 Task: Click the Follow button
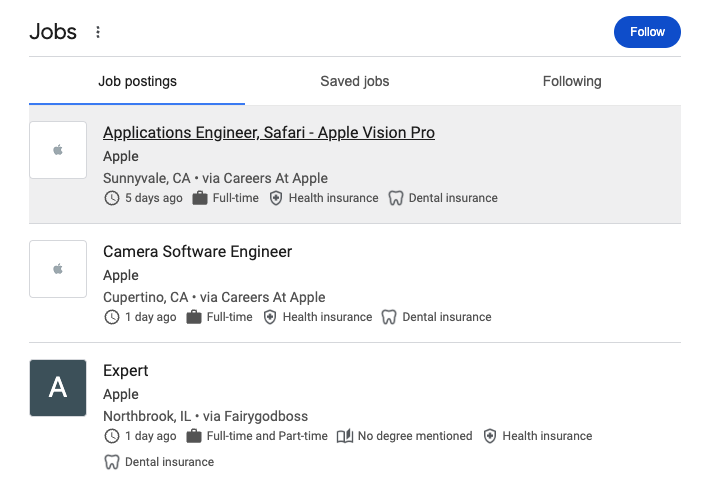pos(647,32)
